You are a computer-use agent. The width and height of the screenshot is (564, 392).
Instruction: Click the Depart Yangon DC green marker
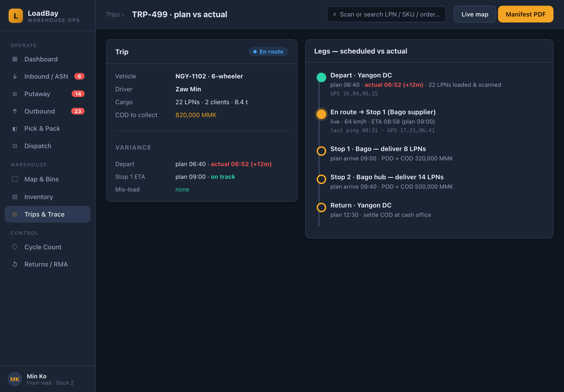321,77
